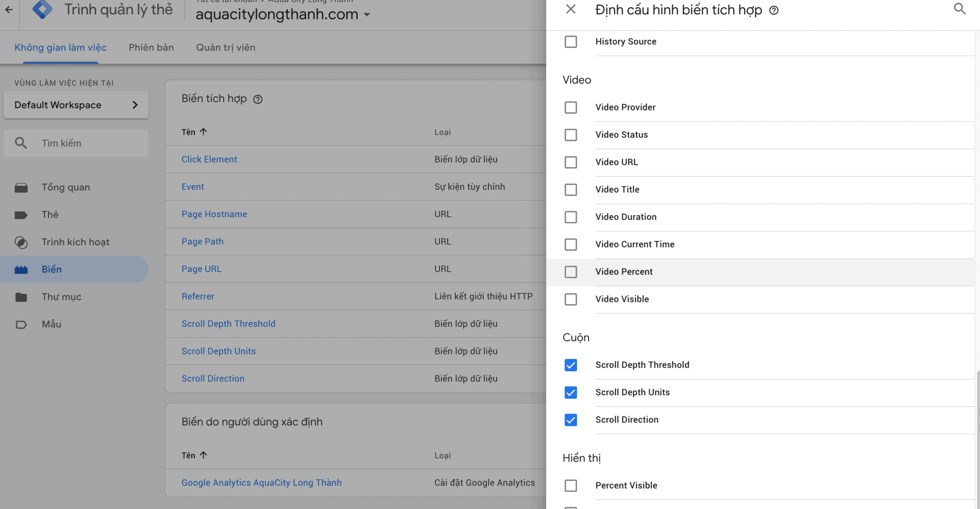The image size is (980, 509).
Task: Switch to Quản trị viên tab
Action: coord(226,47)
